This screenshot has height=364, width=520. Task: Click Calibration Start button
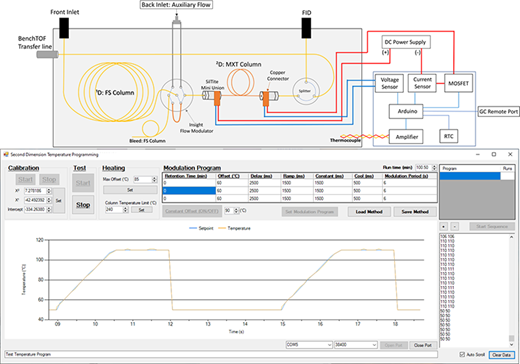coord(25,180)
